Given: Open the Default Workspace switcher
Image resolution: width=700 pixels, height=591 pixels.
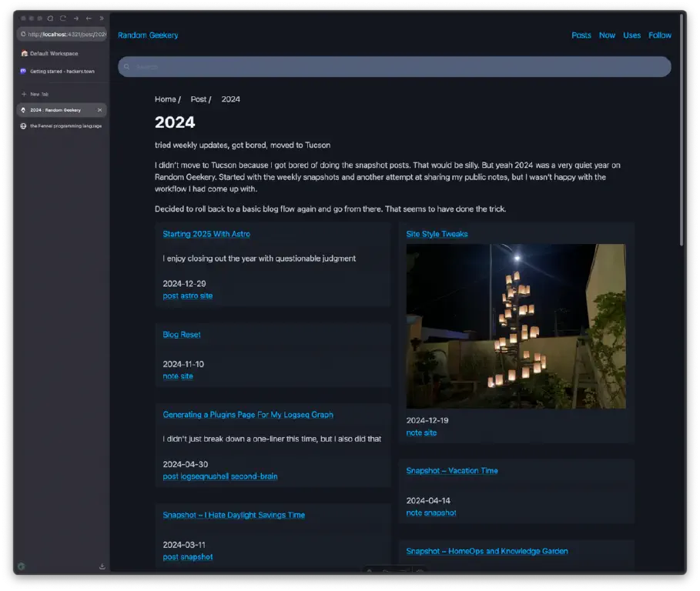Looking at the screenshot, I should pos(49,54).
